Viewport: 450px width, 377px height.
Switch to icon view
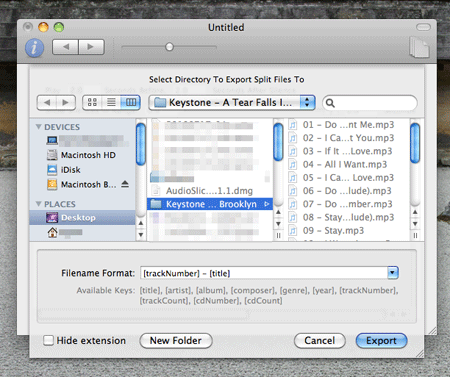coord(92,102)
